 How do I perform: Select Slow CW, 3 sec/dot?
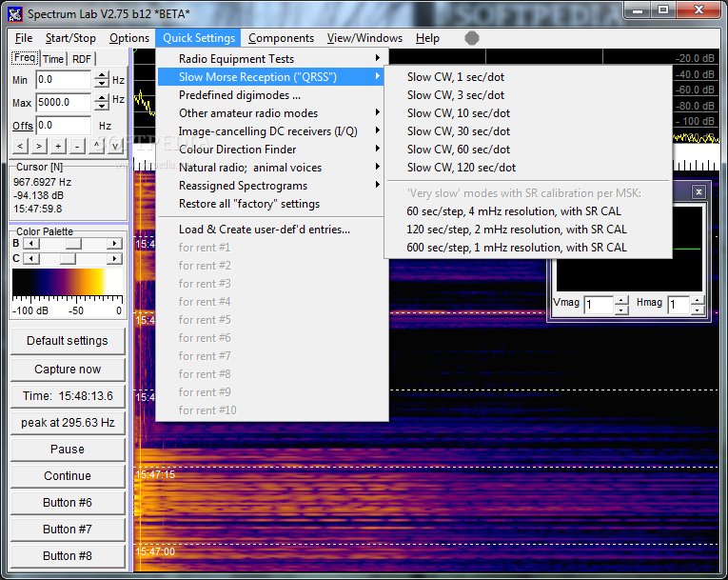pos(528,95)
